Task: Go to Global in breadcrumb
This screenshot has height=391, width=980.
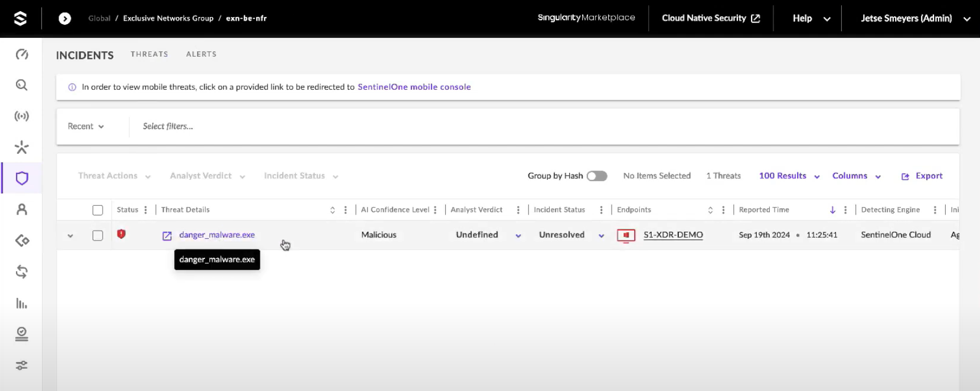Action: [x=99, y=18]
